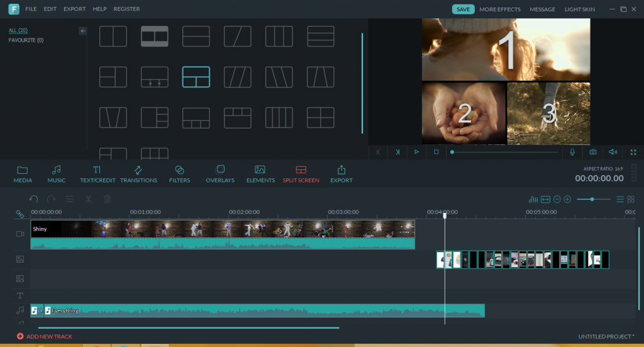Open the Media library tab
The width and height of the screenshot is (644, 347).
[x=23, y=174]
